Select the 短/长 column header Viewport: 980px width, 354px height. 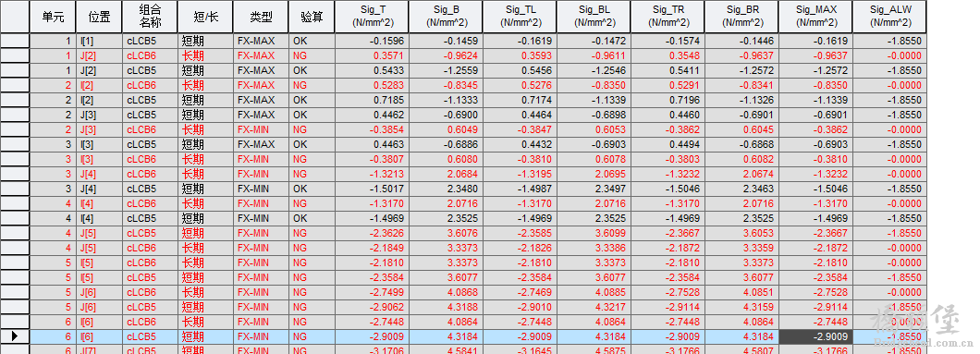point(205,17)
